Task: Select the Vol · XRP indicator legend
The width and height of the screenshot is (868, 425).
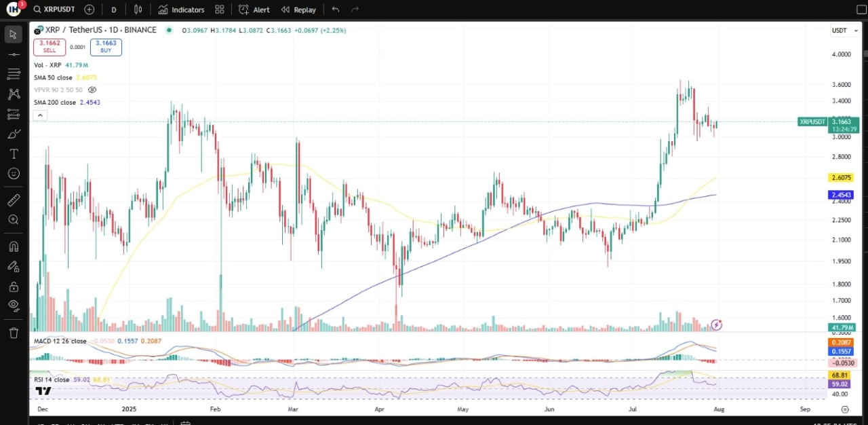Action: [x=47, y=65]
